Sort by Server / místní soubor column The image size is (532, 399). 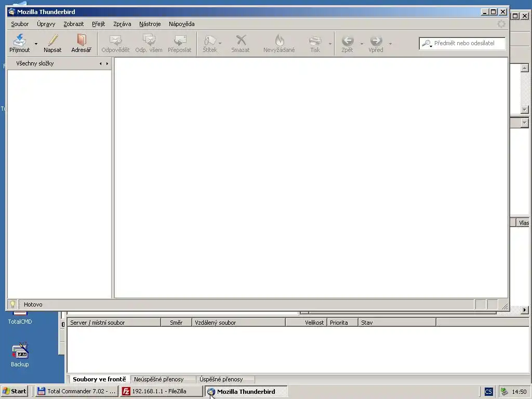coord(114,322)
